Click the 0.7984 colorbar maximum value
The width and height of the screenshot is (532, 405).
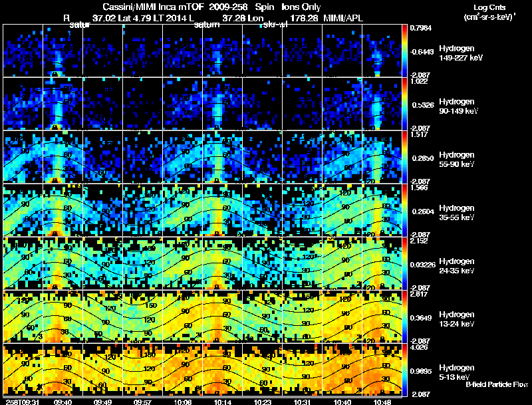pos(421,28)
